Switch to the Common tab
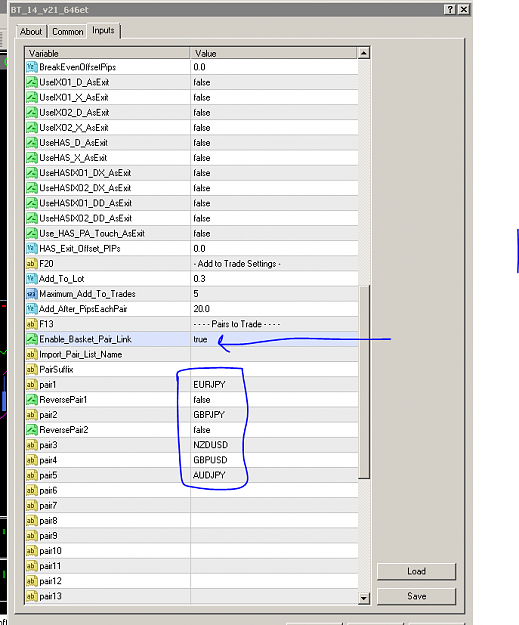The image size is (519, 625). tap(68, 31)
